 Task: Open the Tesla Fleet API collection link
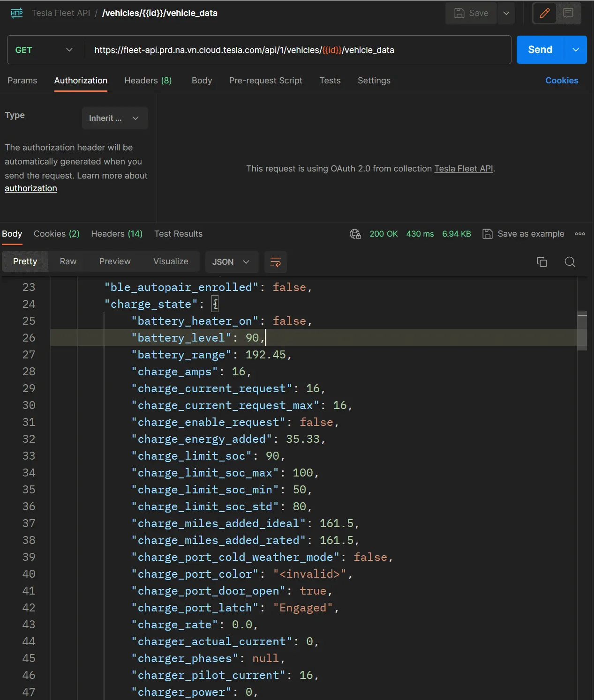click(x=463, y=169)
